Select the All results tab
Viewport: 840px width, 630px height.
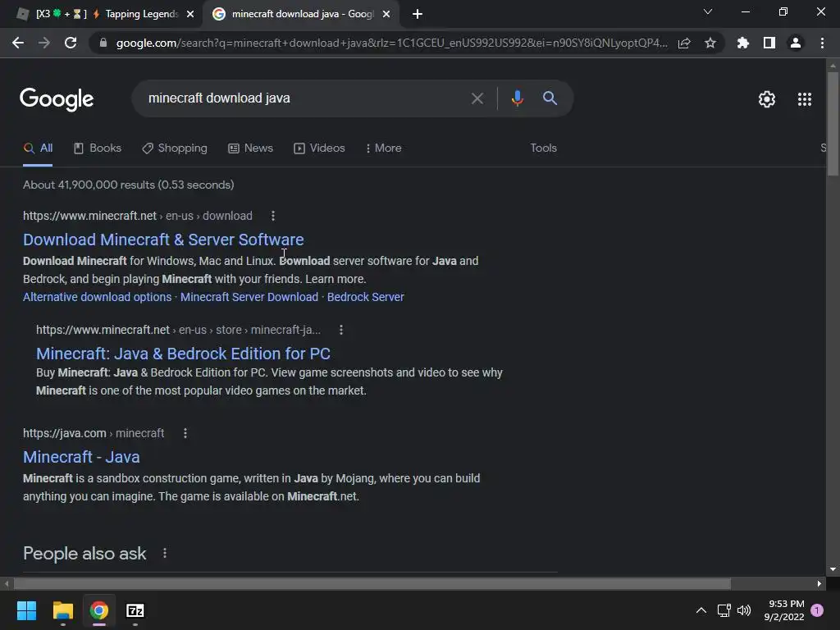[38, 148]
